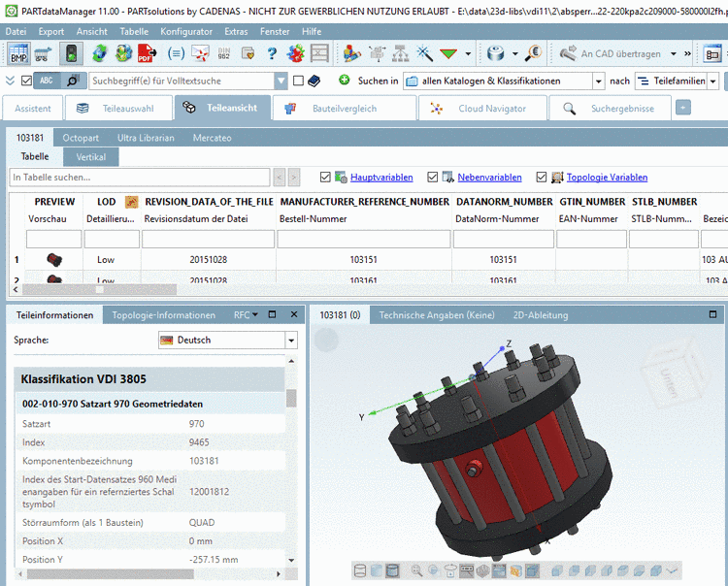This screenshot has height=586, width=728.
Task: Open the Datei menu
Action: pos(16,32)
